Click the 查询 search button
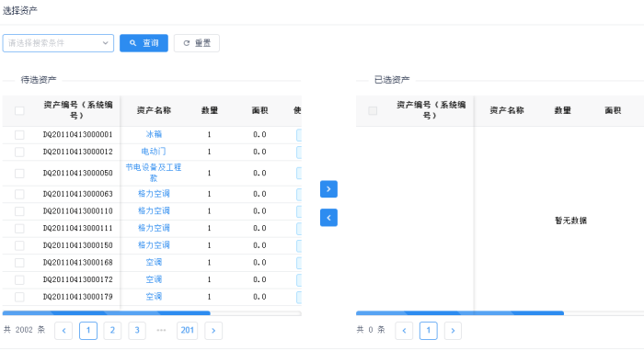The height and width of the screenshot is (351, 644). [144, 43]
